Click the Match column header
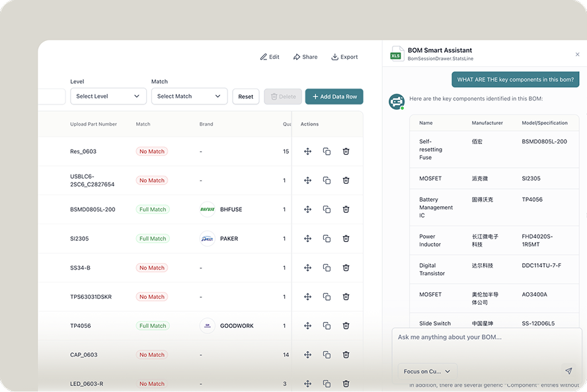This screenshot has height=392, width=587. point(143,124)
